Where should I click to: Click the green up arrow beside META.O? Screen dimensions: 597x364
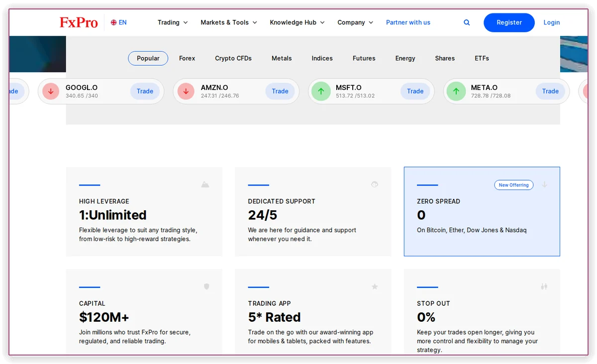(x=456, y=91)
